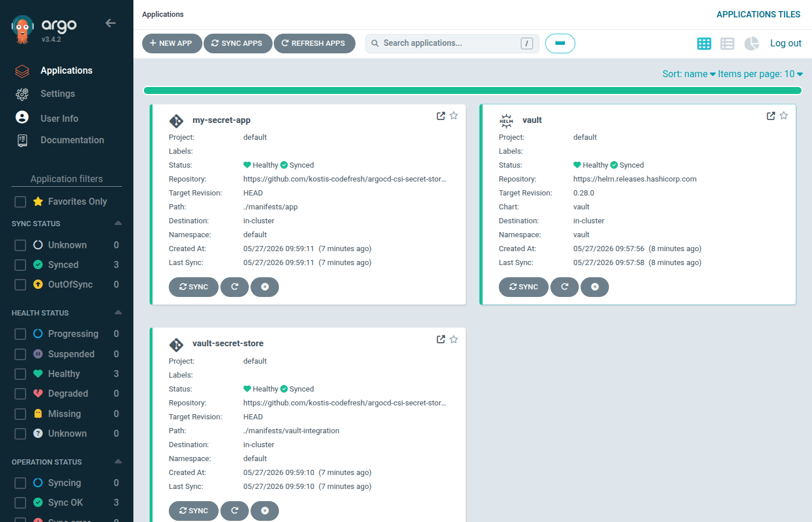Viewport: 812px width, 522px height.
Task: Click the Argo octopus logo
Action: (23, 30)
